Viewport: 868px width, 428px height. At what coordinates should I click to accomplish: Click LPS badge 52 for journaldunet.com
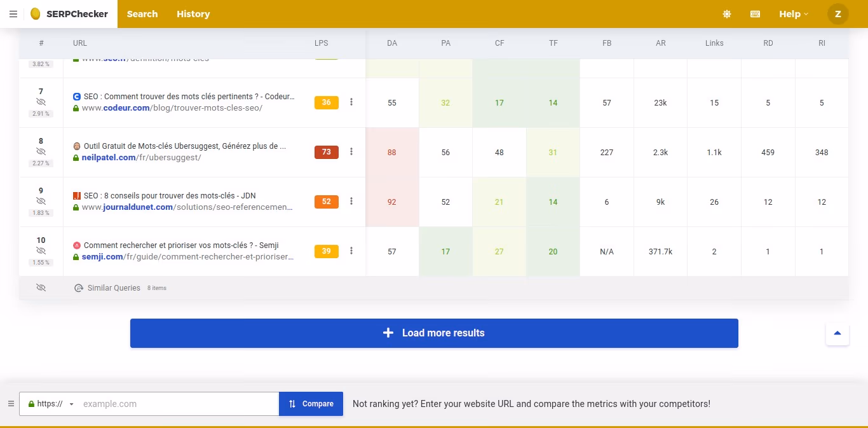pos(327,202)
